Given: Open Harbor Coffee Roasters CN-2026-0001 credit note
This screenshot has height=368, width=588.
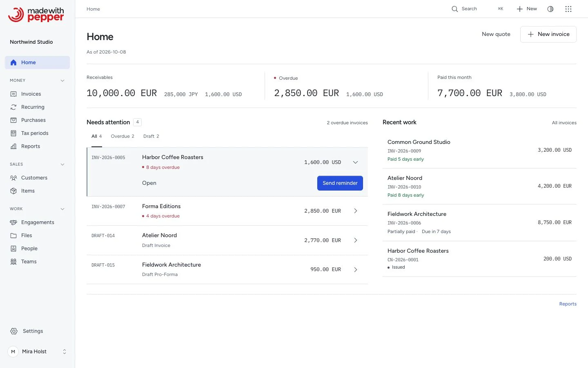Looking at the screenshot, I should (x=479, y=259).
